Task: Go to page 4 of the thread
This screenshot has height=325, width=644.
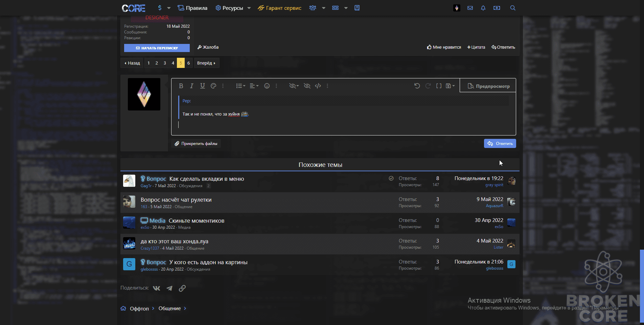Action: 173,63
